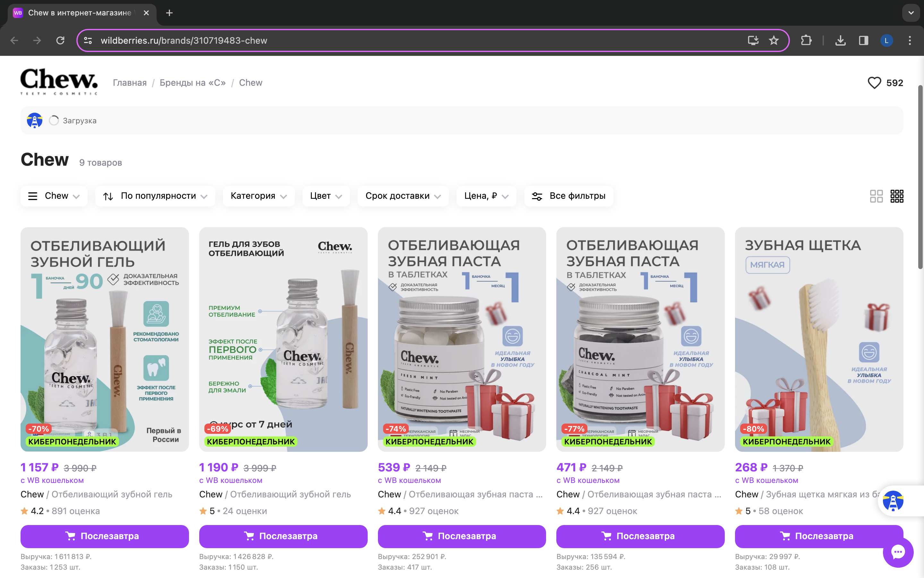
Task: Click the -80% discount badge
Action: [x=753, y=429]
